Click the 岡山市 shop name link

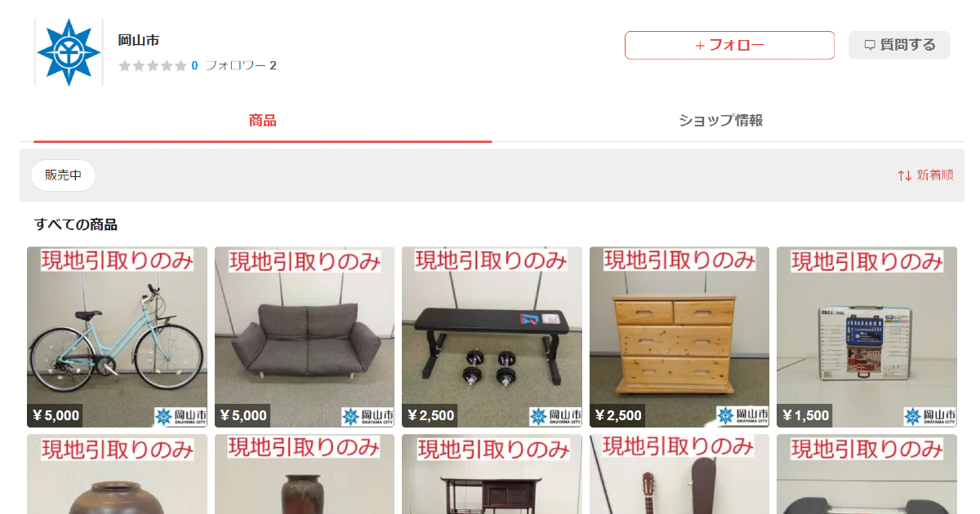tap(138, 41)
